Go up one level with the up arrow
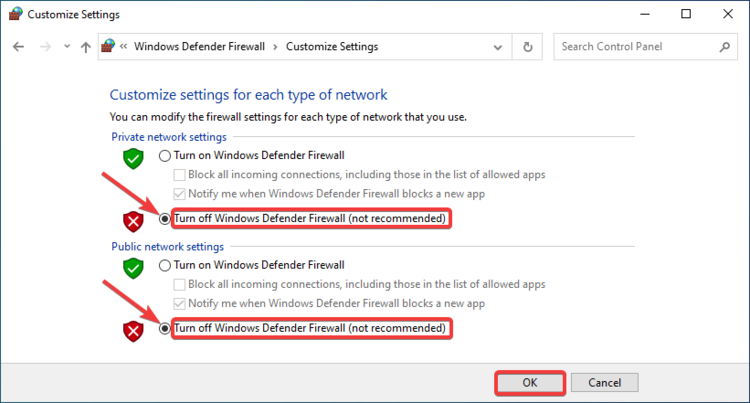 (86, 47)
